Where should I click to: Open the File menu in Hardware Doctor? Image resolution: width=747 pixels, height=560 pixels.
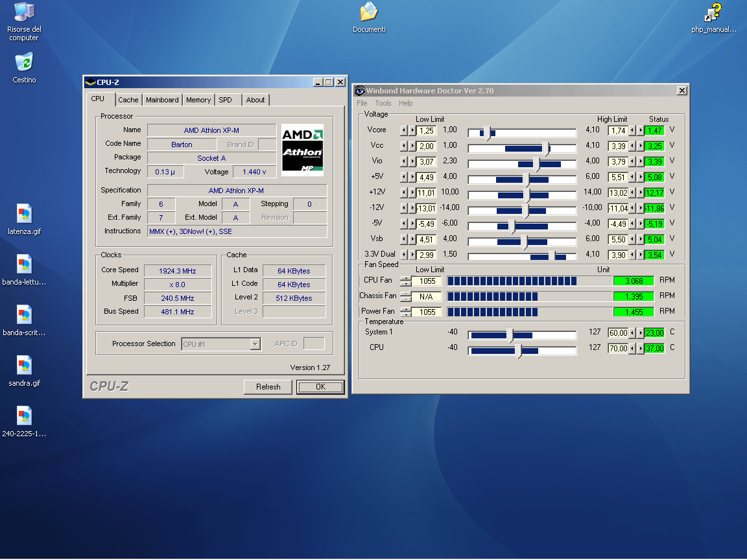pos(362,103)
